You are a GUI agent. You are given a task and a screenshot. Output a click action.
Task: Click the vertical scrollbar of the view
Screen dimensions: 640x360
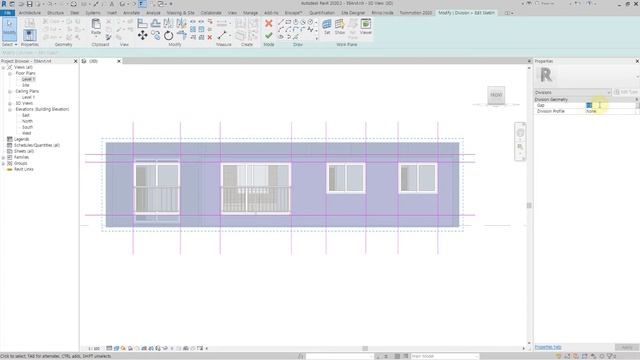(529, 205)
